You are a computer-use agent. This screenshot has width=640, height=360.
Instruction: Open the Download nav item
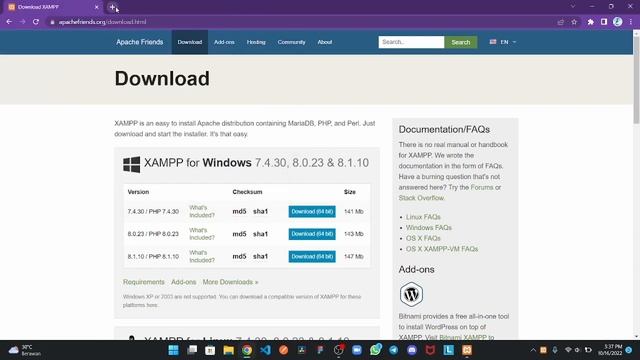tap(190, 42)
